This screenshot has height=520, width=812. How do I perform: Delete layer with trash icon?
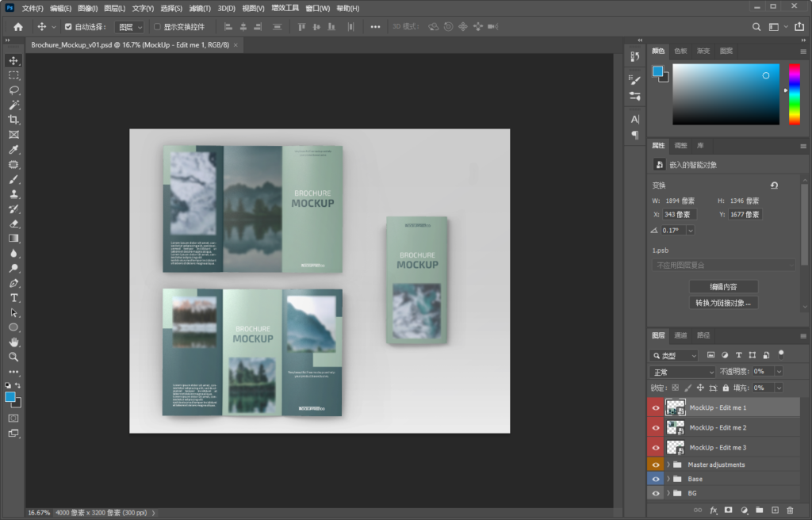(790, 510)
